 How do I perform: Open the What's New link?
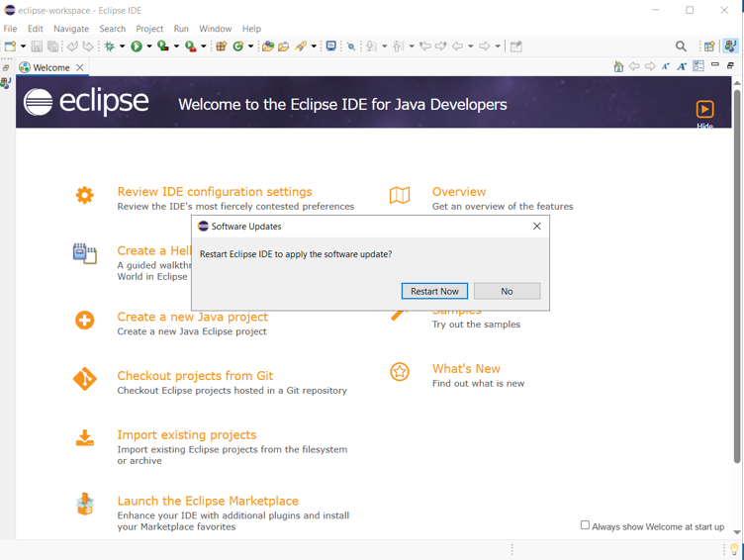[466, 369]
